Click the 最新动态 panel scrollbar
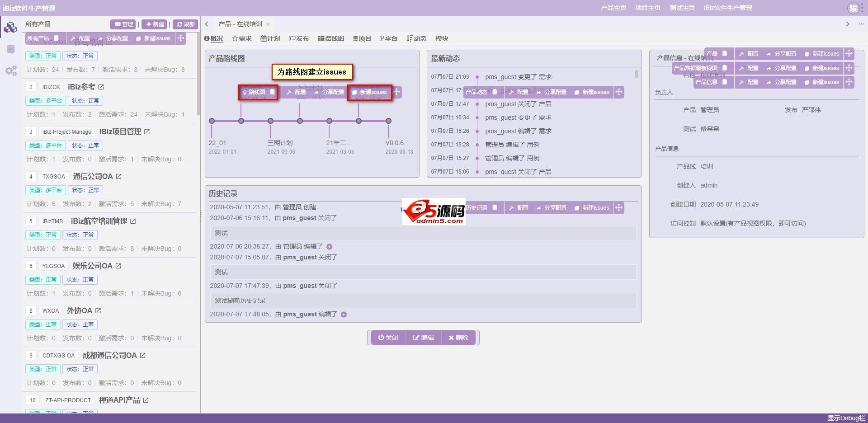Screen dimensions: 868x423 637,74
